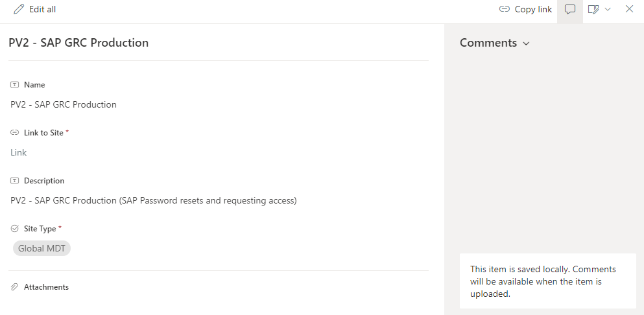Viewport: 644px width, 315px height.
Task: Click the choice icon beside Site Type
Action: point(15,229)
